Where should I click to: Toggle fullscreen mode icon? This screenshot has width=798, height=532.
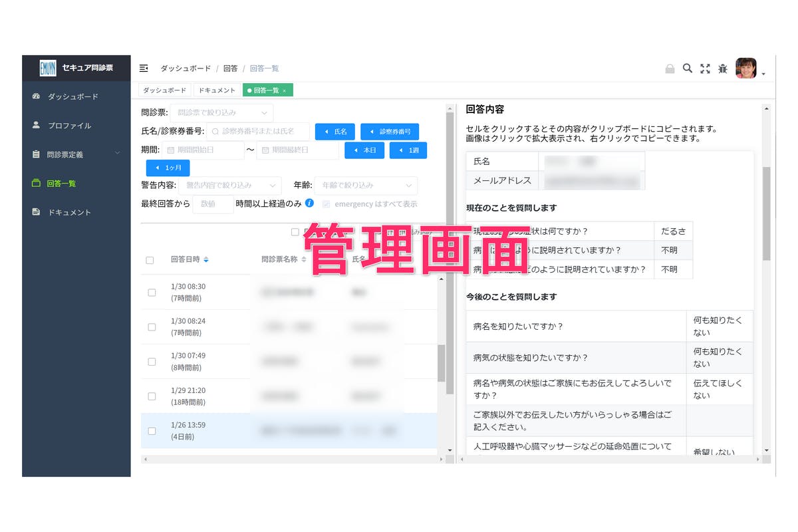point(705,68)
